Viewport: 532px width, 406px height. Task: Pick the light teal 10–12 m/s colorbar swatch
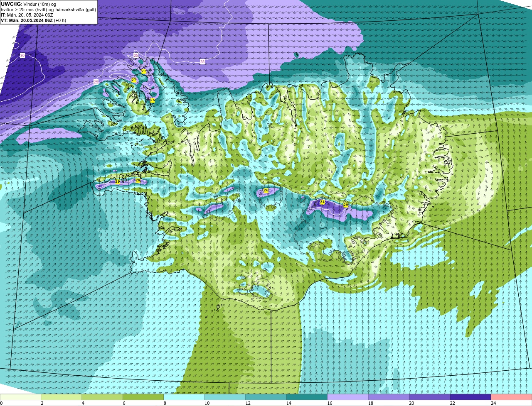click(x=225, y=397)
